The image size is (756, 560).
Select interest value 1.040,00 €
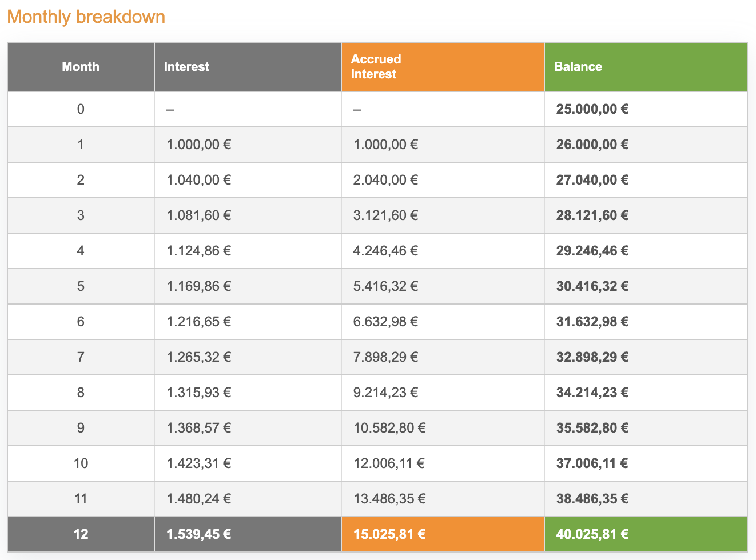tap(198, 180)
